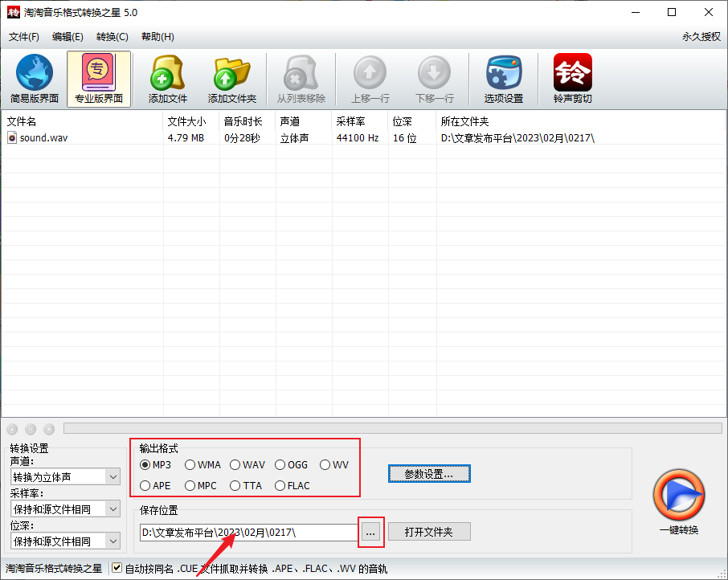The height and width of the screenshot is (580, 728).
Task: Start conversion with 一键转换 button
Action: [679, 503]
